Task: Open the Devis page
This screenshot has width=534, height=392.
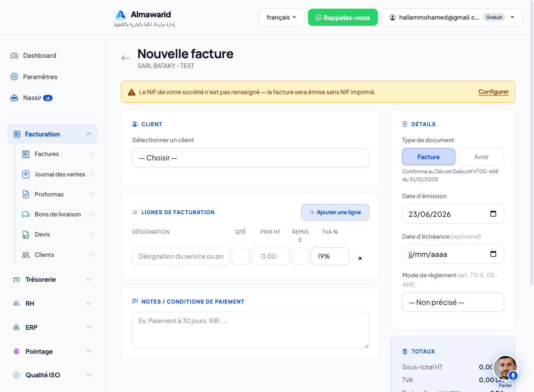Action: coord(42,234)
